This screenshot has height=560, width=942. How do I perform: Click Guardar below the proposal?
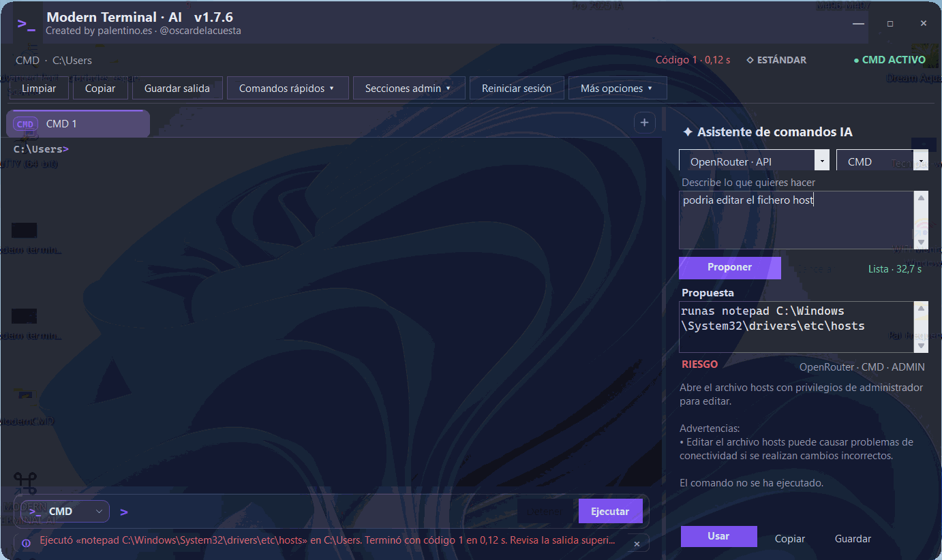coord(853,538)
